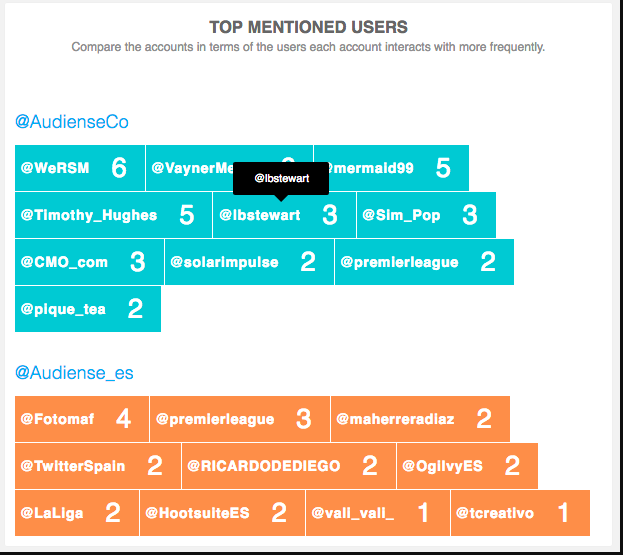Open the @TwitterSpain tile

coord(98,466)
